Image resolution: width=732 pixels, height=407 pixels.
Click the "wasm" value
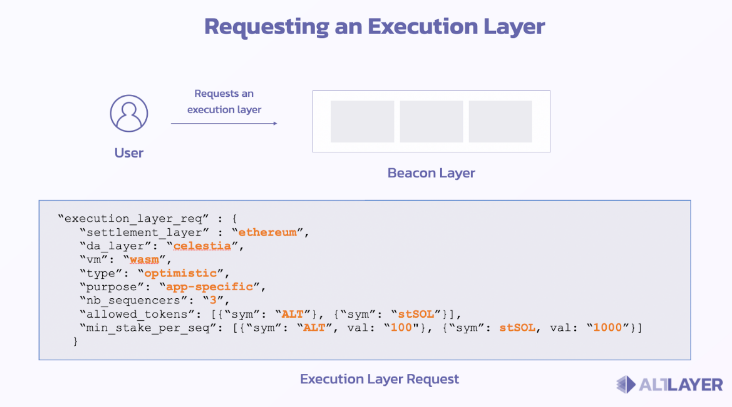tap(144, 259)
